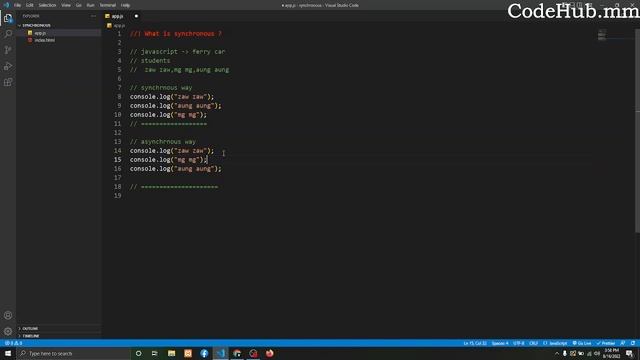The height and width of the screenshot is (360, 640).
Task: Open the File menu
Action: click(17, 5)
